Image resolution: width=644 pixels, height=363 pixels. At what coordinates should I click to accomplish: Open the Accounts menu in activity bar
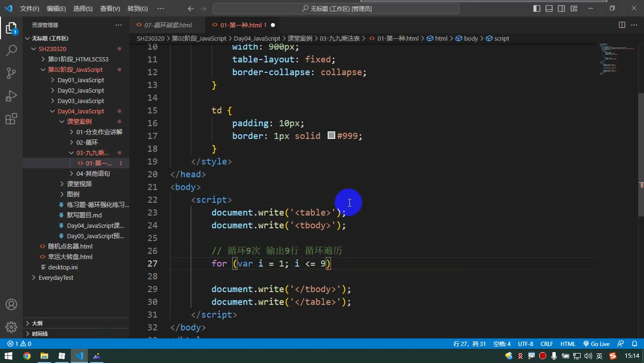pyautogui.click(x=11, y=304)
